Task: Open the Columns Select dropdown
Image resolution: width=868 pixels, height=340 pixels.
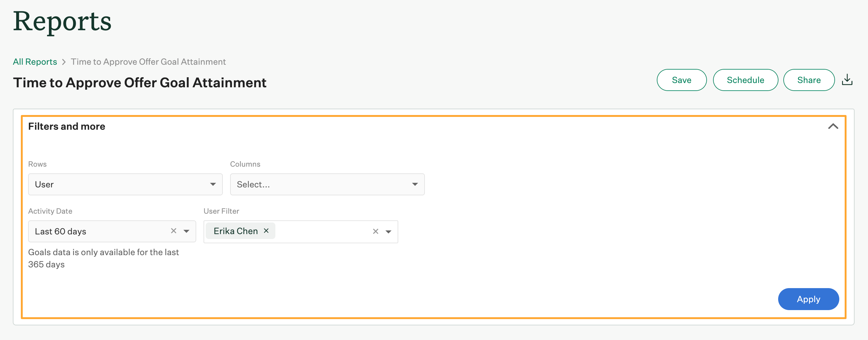Action: [x=327, y=184]
